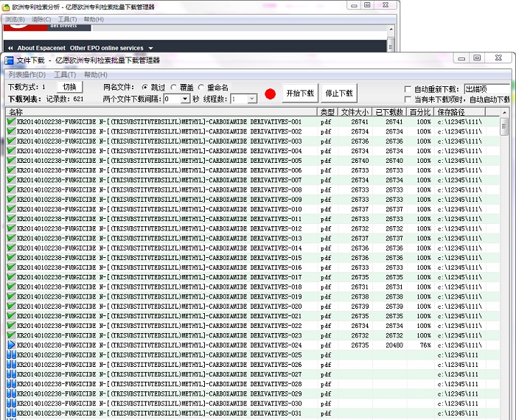Select the 跳过 radio option
Screen dimensions: 516x420
point(144,88)
